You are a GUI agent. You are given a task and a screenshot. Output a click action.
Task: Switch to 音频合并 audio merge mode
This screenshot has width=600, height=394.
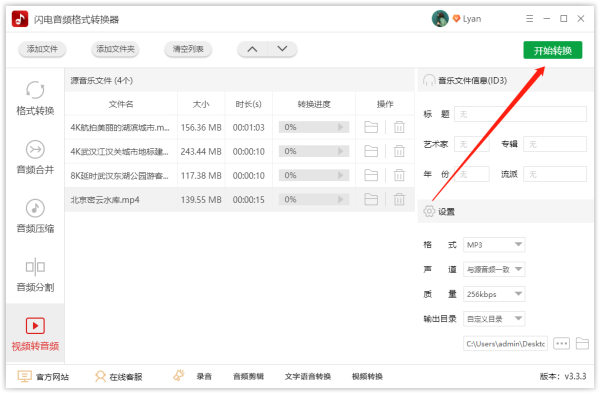pyautogui.click(x=35, y=157)
